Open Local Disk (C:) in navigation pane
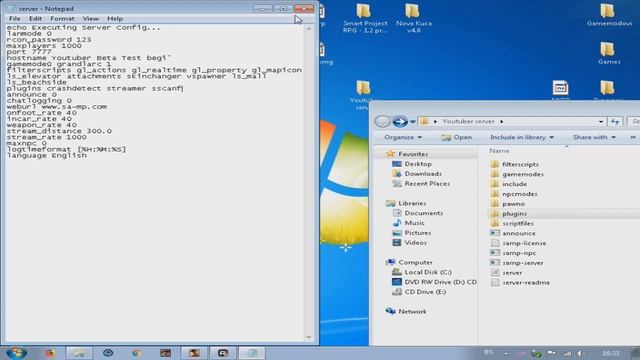The image size is (640, 360). pyautogui.click(x=428, y=272)
